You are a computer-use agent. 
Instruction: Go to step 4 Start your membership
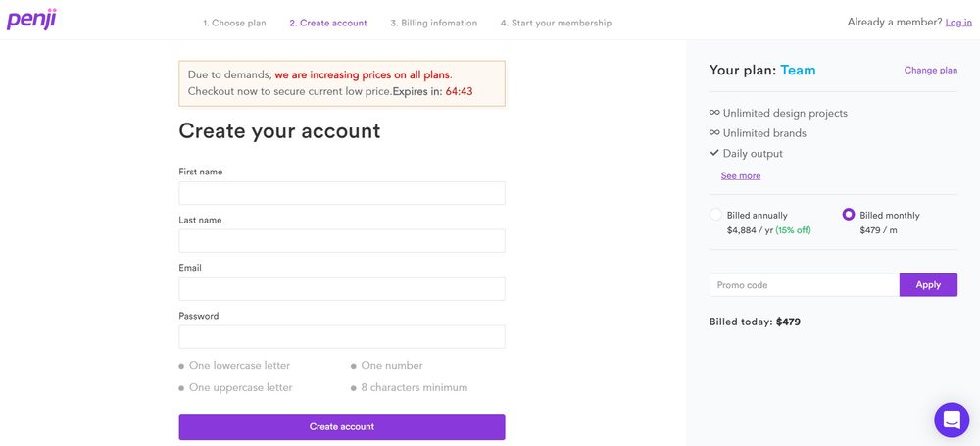coord(556,23)
